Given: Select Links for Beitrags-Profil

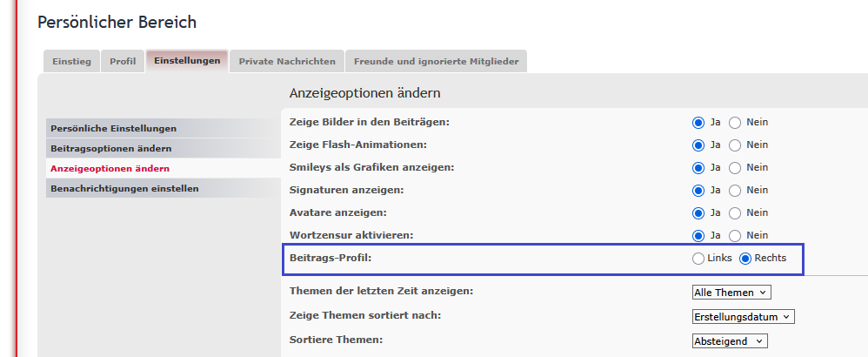Looking at the screenshot, I should tap(698, 259).
